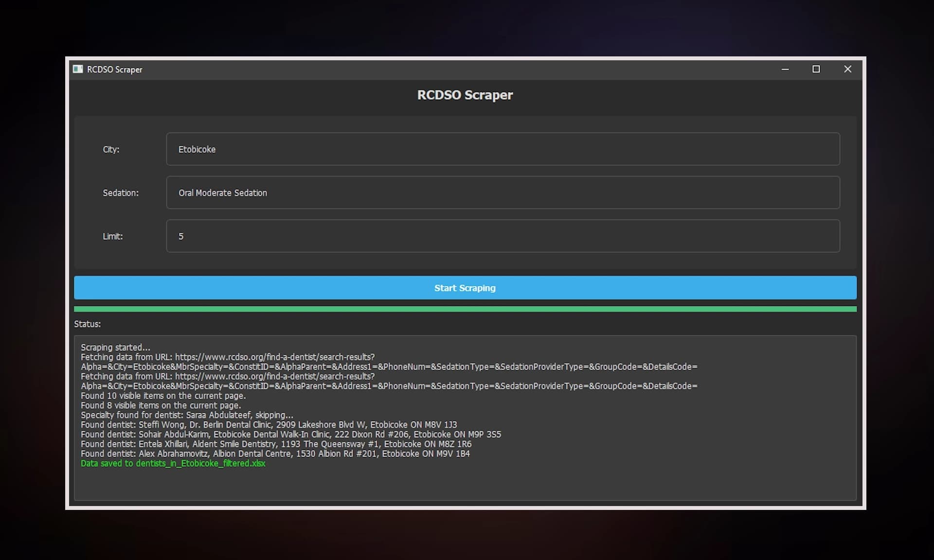Click the RCDSO Scraper app icon in title bar
The image size is (934, 560).
tap(78, 69)
